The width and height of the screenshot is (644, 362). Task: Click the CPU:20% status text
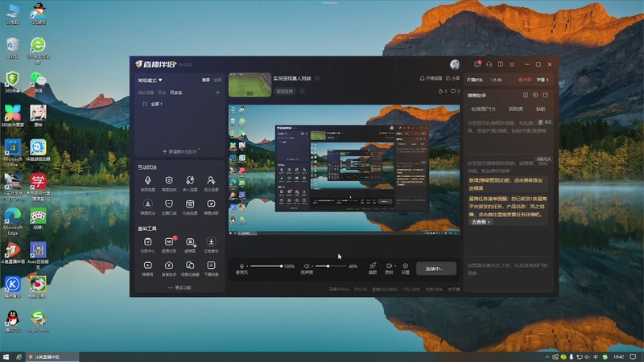tap(411, 290)
